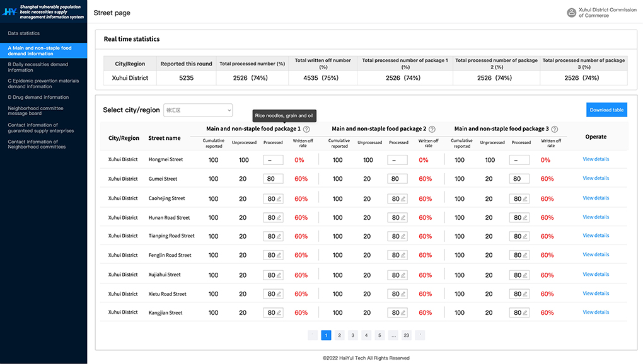The image size is (643, 364).
Task: Click the Download table button
Action: pos(606,110)
